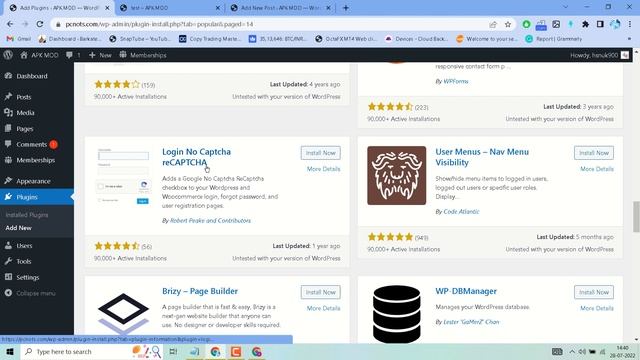Image resolution: width=640 pixels, height=360 pixels.
Task: Open the Report | Grammarly bookmark
Action: [x=554, y=39]
